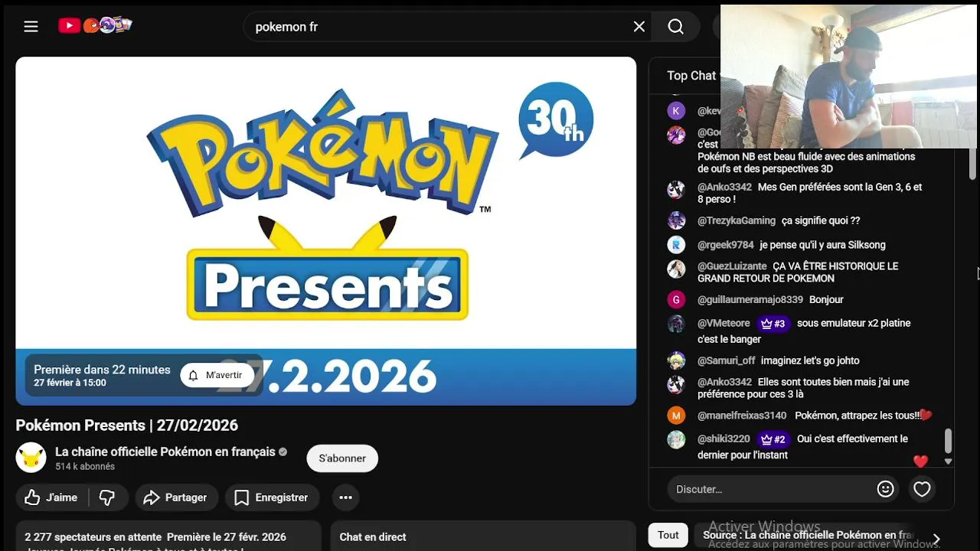Open @GuezLuizante avatar in chat

(676, 269)
